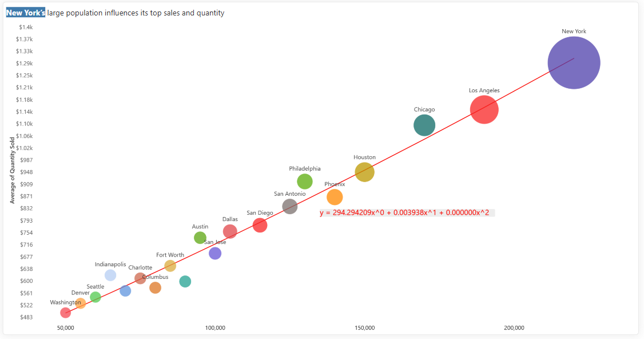
Task: Click the New York purple bubble
Action: tap(574, 62)
